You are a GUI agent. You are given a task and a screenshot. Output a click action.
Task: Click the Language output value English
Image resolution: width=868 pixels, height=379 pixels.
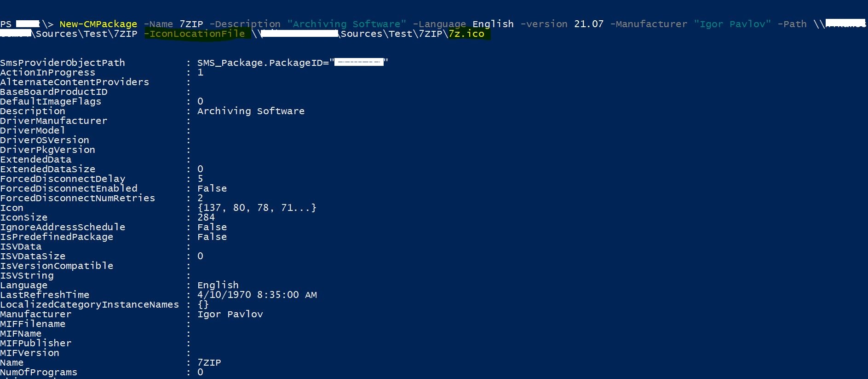coord(218,285)
